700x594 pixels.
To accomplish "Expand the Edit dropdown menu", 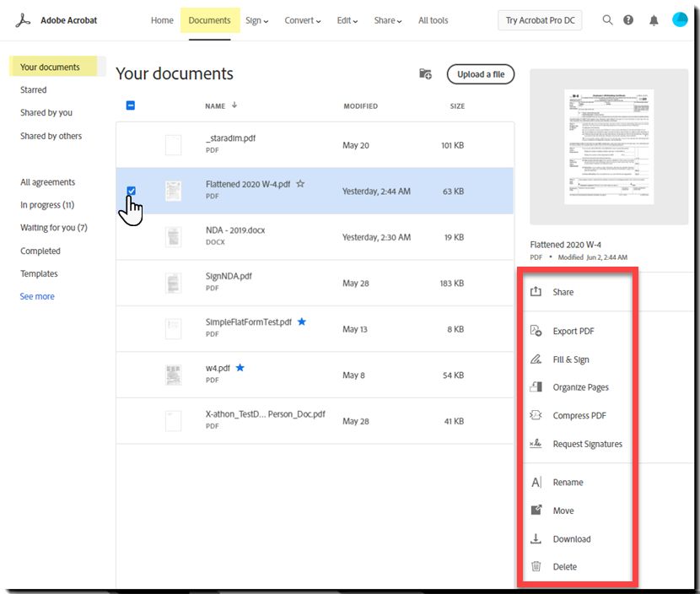I will coord(347,20).
